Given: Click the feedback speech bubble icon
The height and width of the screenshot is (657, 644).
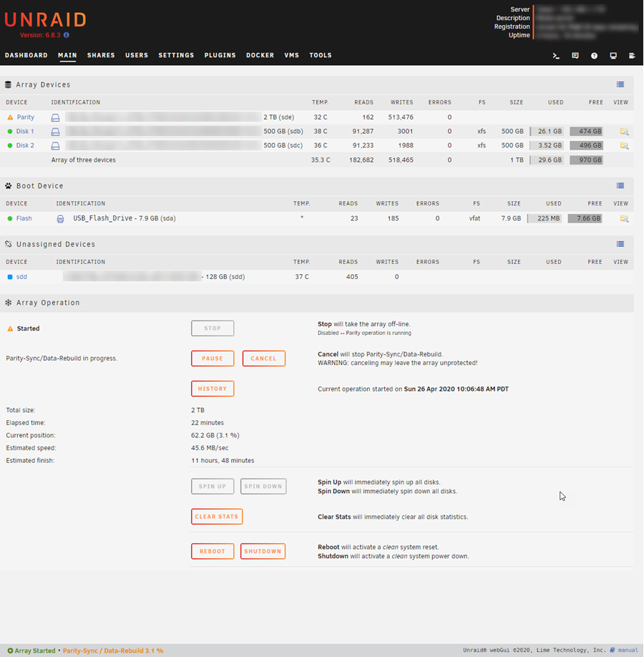Looking at the screenshot, I should pos(575,56).
